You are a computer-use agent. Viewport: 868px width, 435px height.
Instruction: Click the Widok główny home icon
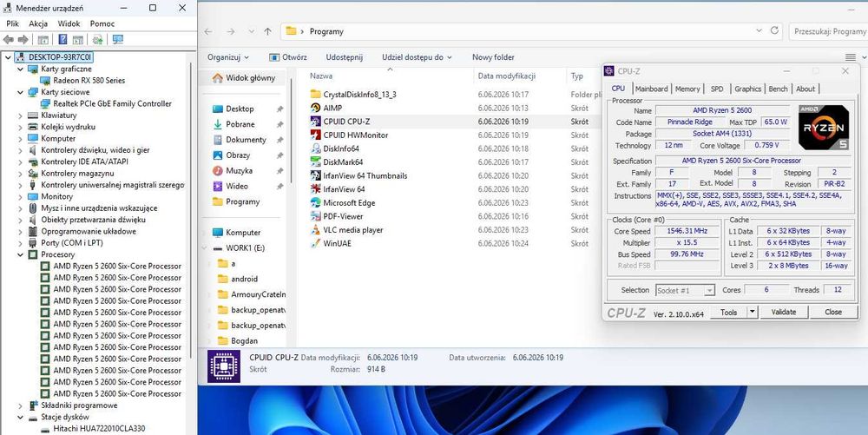[218, 78]
